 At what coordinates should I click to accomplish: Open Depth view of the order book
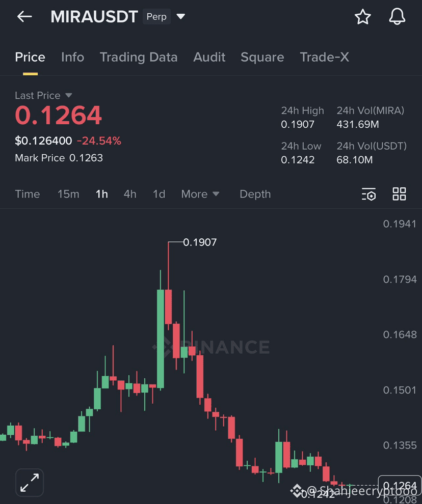tap(255, 194)
